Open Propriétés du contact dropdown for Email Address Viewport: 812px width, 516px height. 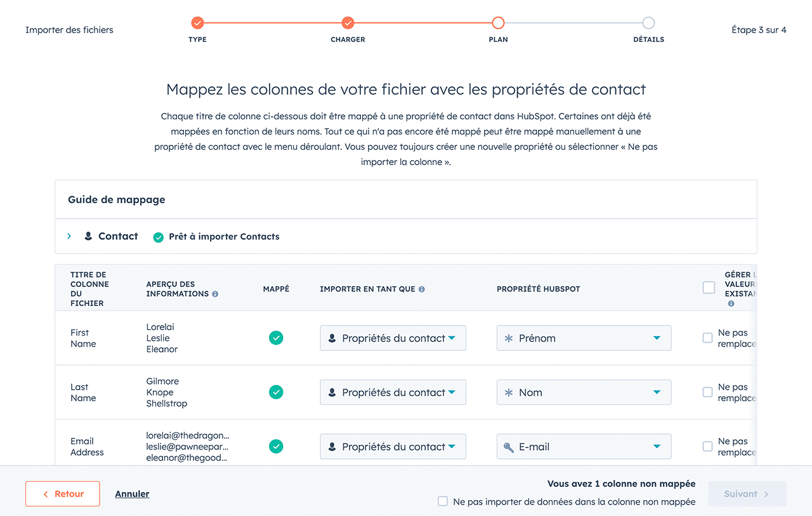393,447
